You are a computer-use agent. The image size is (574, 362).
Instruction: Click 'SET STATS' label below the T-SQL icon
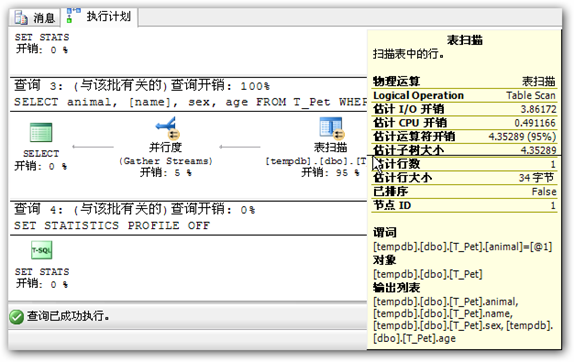pyautogui.click(x=42, y=272)
